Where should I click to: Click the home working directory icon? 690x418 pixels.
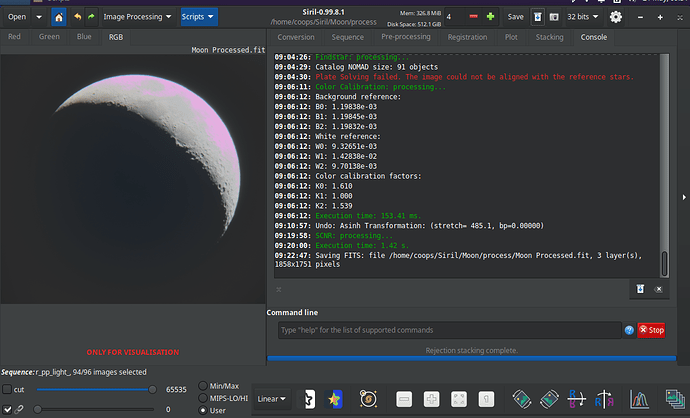[x=59, y=17]
